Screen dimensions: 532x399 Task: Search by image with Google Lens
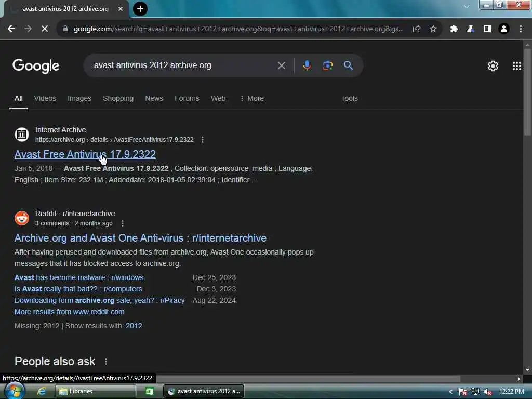[x=327, y=65]
